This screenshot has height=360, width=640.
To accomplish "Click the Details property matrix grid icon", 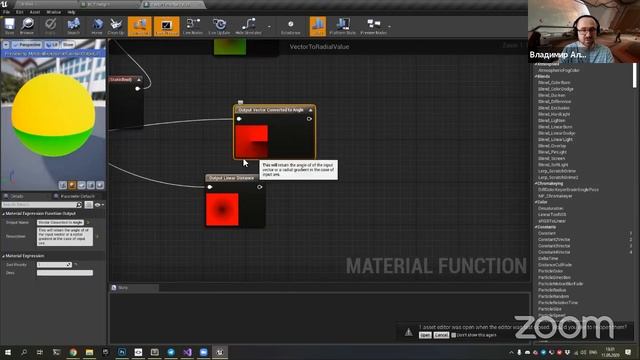I will coord(89,204).
